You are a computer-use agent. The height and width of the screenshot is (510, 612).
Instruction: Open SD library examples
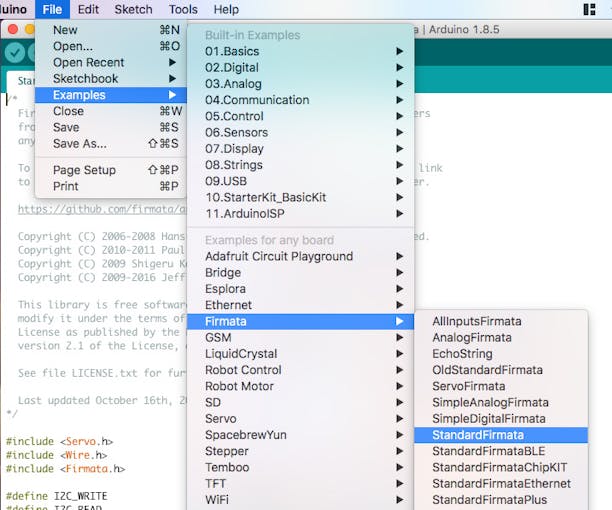301,402
